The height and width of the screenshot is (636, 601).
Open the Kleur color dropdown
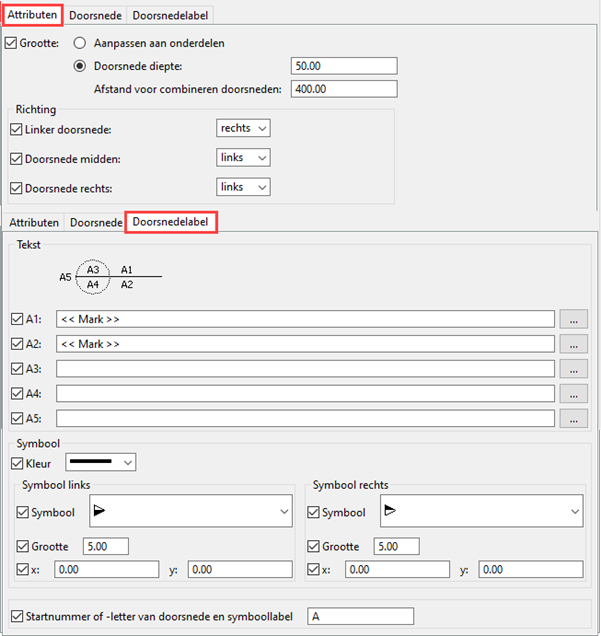coord(101,462)
